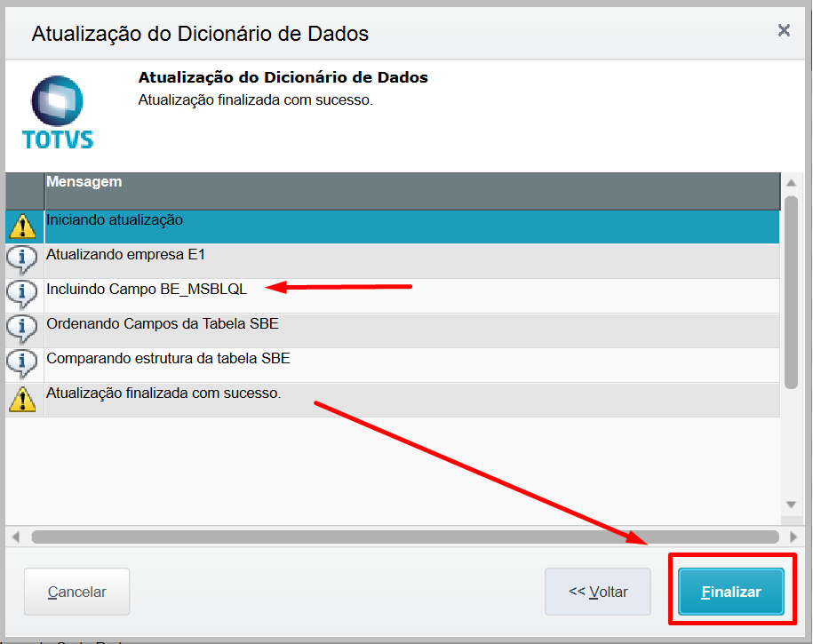The height and width of the screenshot is (644, 813).
Task: Click the warning icon beside the final success message
Action: (22, 399)
